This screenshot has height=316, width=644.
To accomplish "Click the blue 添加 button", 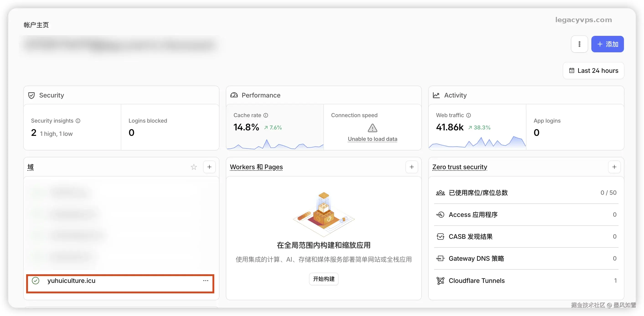I will [607, 44].
